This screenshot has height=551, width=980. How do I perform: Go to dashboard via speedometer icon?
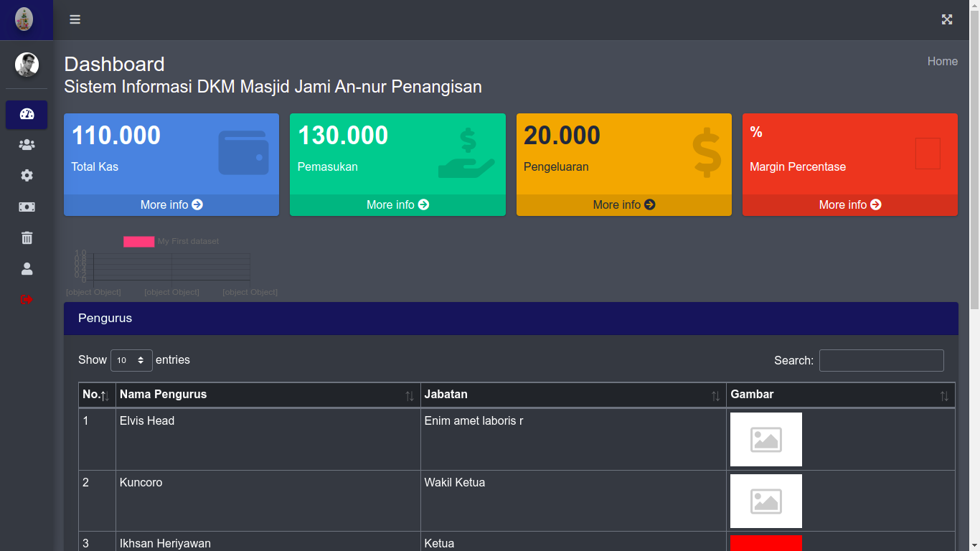click(27, 114)
